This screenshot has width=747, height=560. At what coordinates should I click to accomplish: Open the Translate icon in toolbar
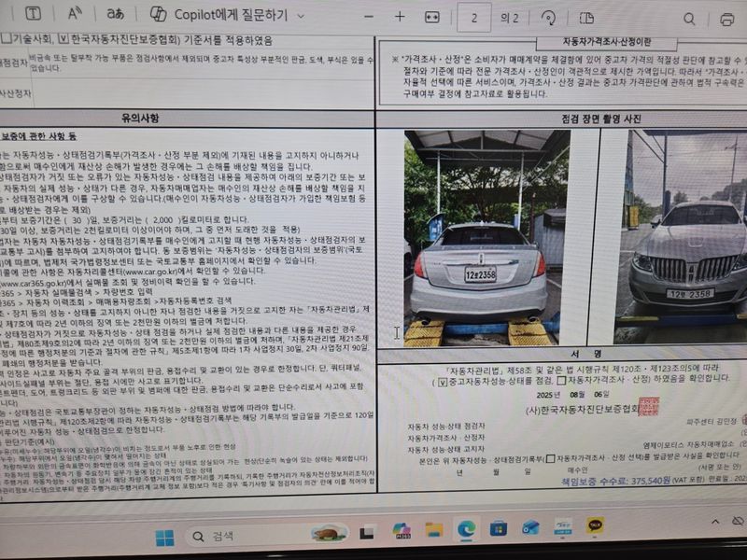point(116,15)
